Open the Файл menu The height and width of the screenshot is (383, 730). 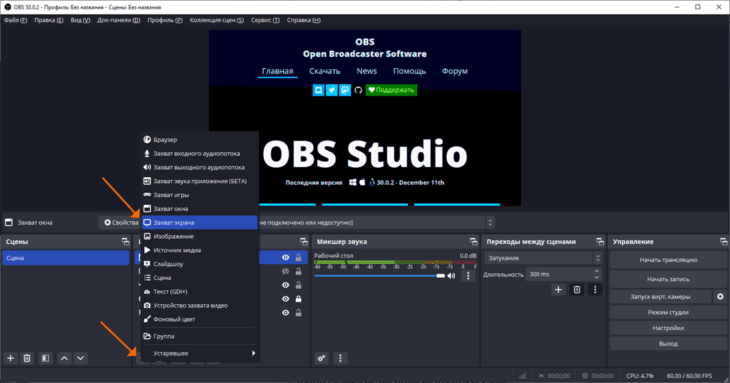pyautogui.click(x=15, y=20)
